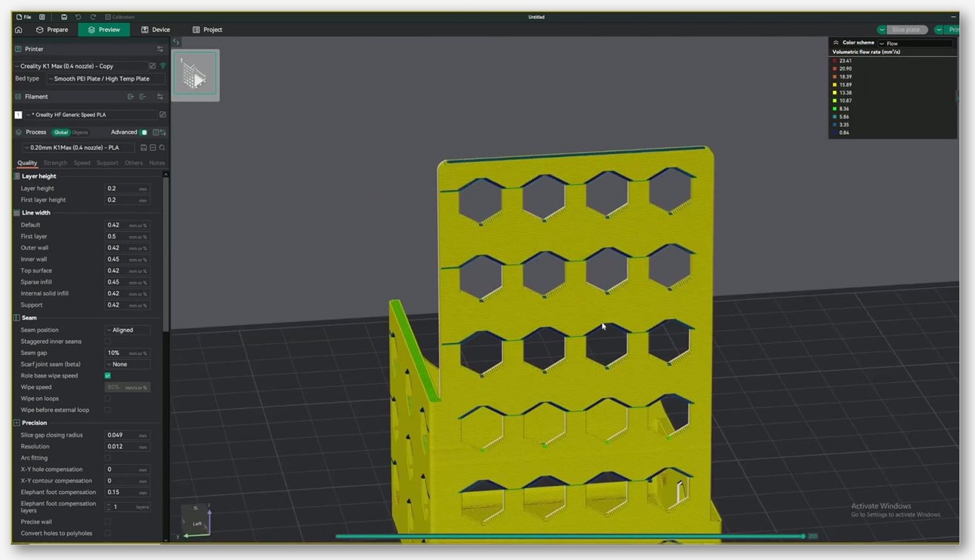975x560 pixels.
Task: Open the Bed type dropdown
Action: pyautogui.click(x=106, y=79)
